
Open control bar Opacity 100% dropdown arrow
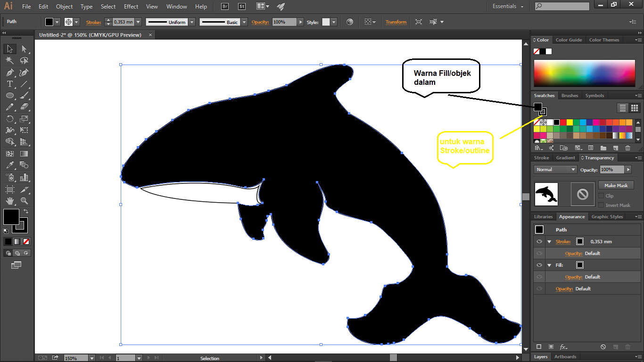point(300,22)
